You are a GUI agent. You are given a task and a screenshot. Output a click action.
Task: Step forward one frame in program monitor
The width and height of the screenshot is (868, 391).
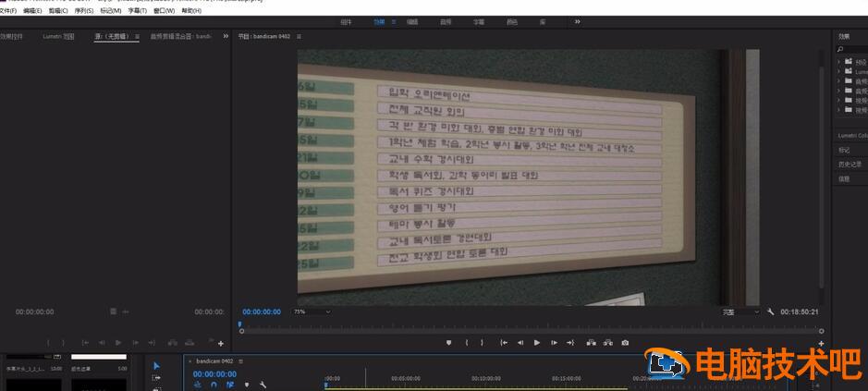point(554,343)
